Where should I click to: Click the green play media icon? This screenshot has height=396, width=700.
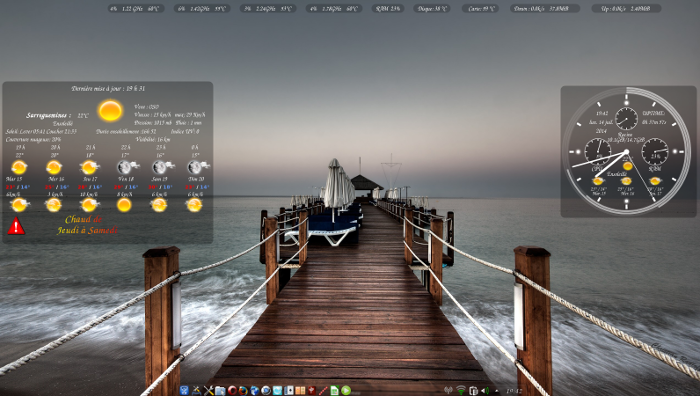(x=346, y=391)
